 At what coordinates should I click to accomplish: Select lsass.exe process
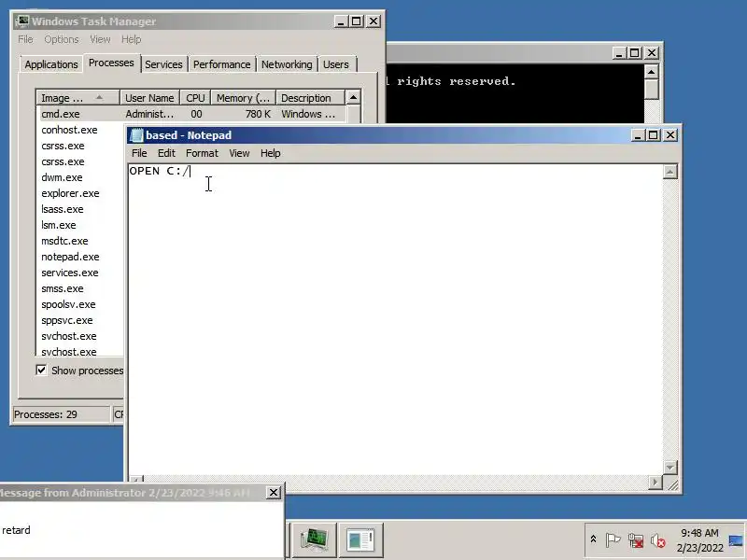point(63,209)
